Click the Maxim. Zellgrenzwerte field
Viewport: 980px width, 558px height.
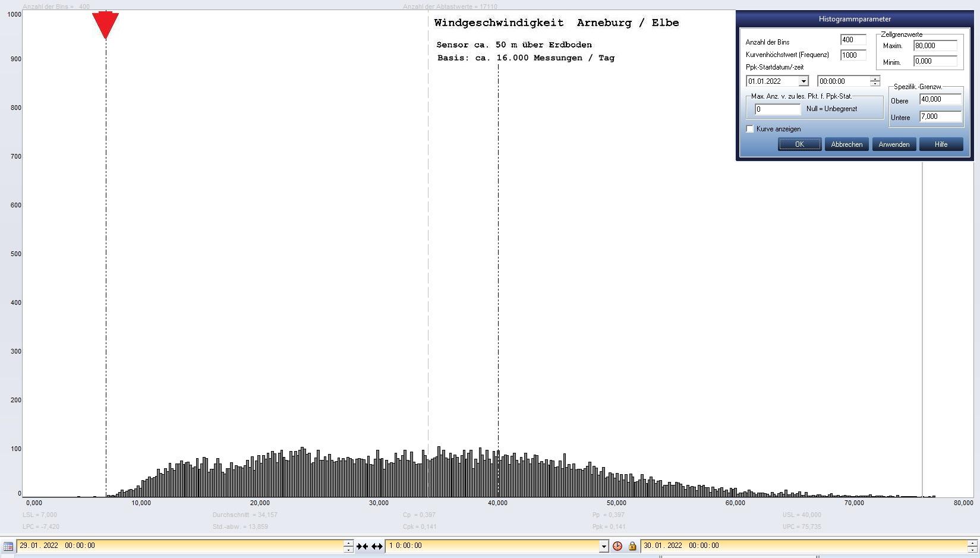[x=935, y=46]
